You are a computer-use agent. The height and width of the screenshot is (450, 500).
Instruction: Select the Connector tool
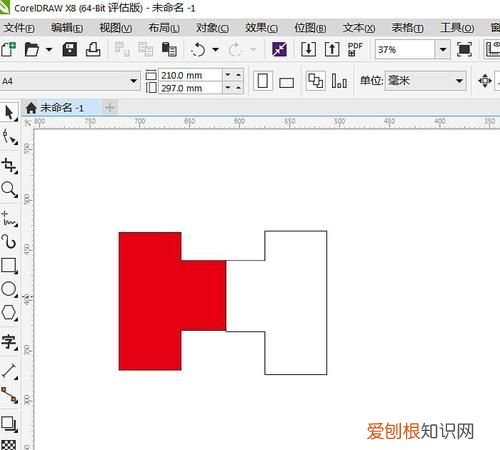(9, 395)
